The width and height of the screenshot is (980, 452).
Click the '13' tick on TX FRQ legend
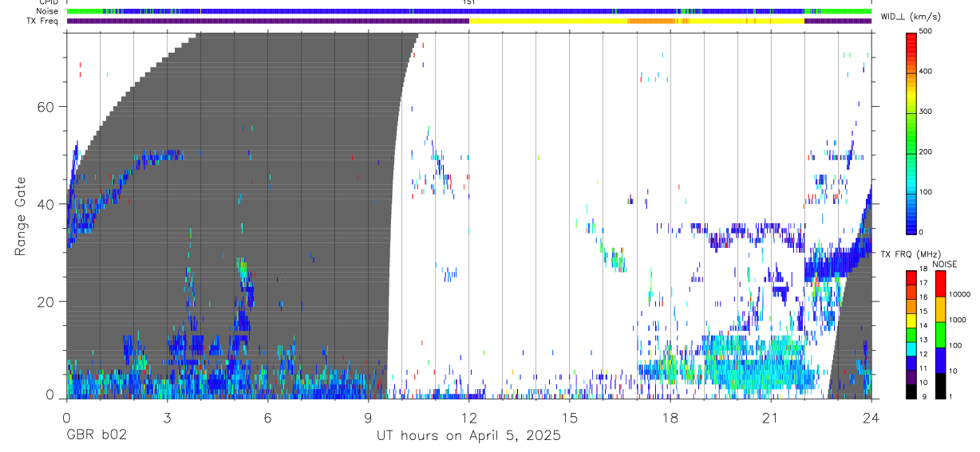click(923, 340)
